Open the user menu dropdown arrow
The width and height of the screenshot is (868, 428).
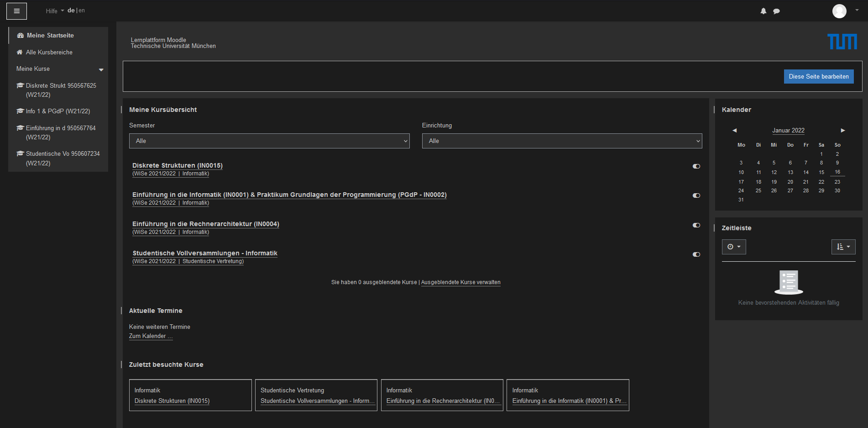pos(857,10)
